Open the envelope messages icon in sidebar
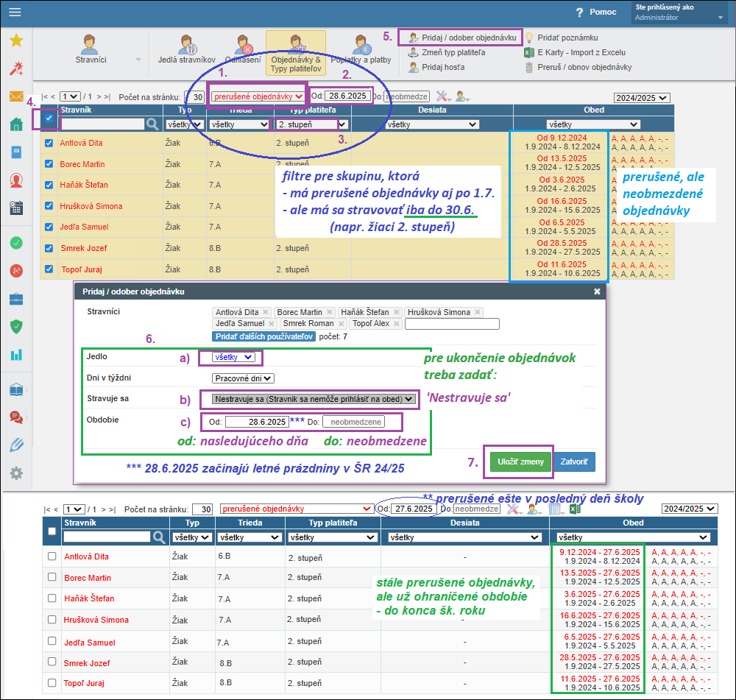 (15, 96)
